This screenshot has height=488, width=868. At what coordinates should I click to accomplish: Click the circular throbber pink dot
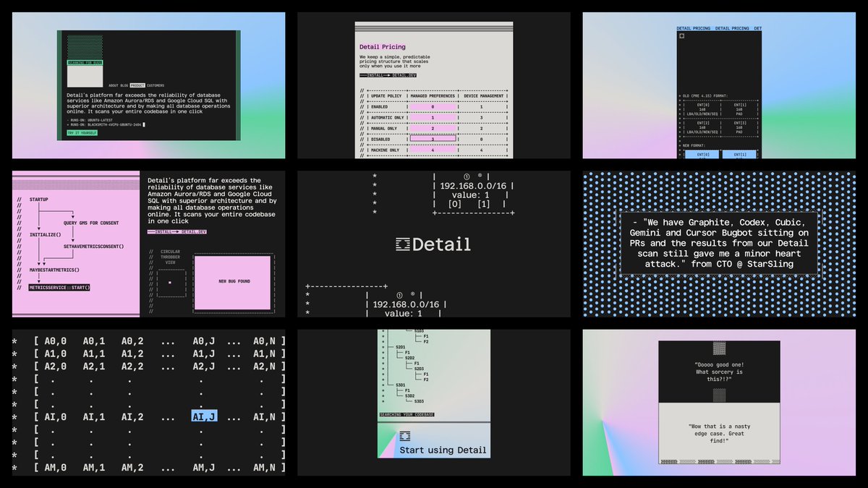pos(169,282)
